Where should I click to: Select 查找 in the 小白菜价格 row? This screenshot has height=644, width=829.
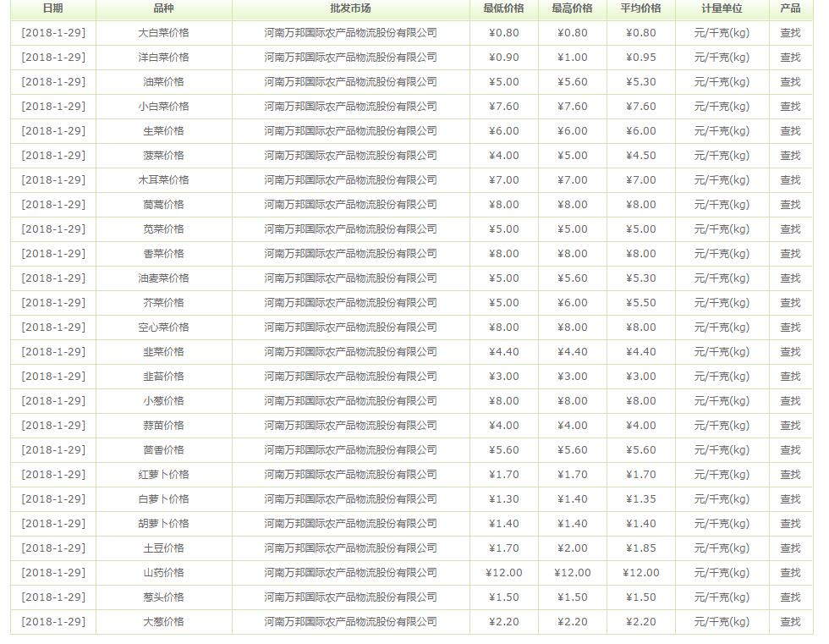789,107
